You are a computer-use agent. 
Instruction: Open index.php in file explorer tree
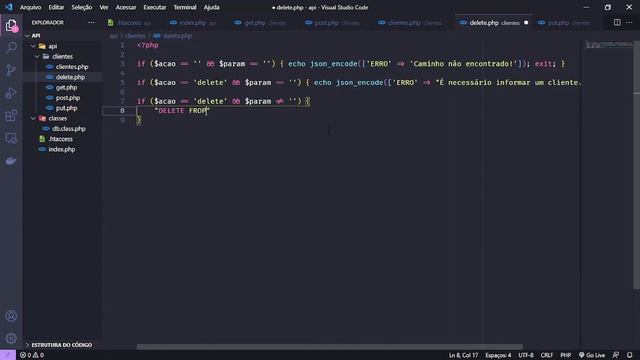(62, 149)
